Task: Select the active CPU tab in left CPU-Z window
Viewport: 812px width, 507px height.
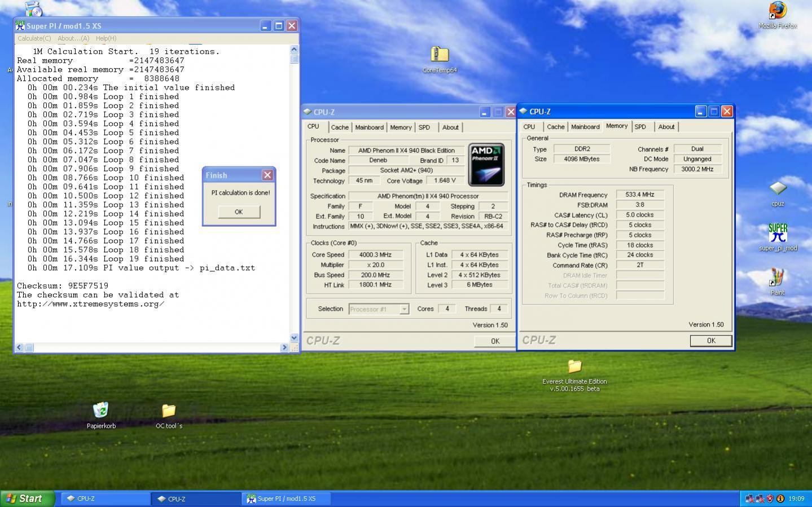Action: [x=313, y=126]
